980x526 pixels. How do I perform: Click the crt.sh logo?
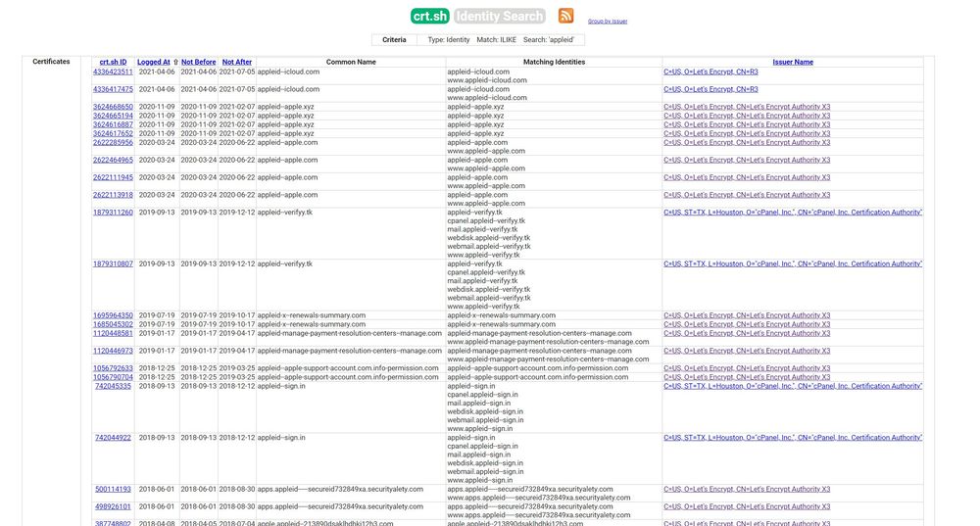click(430, 17)
